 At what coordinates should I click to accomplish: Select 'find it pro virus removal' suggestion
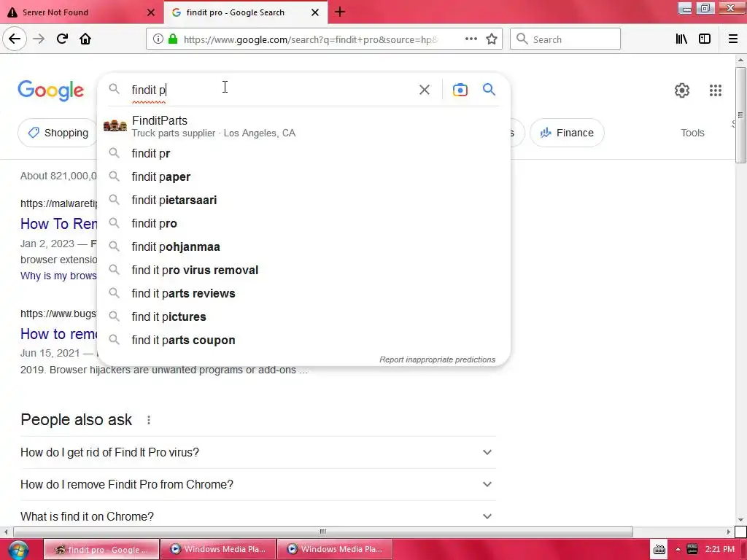tap(303, 270)
